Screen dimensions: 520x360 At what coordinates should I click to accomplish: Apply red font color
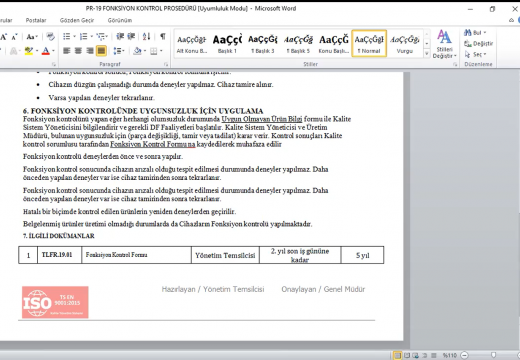46,51
